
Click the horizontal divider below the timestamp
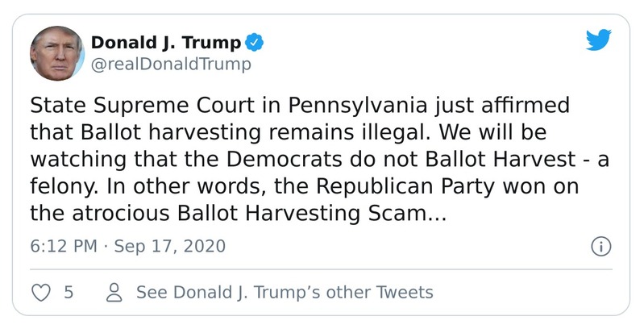[322, 269]
